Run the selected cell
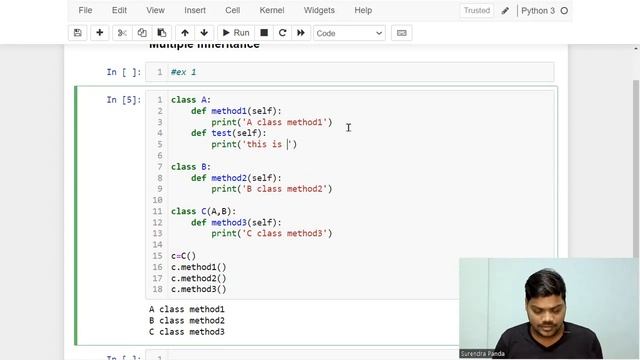640x360 pixels. click(236, 33)
